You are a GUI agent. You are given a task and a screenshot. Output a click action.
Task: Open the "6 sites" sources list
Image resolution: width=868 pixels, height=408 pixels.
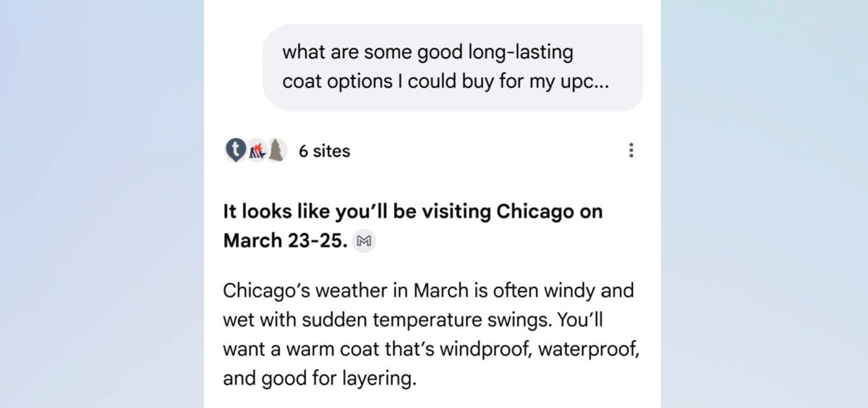(324, 151)
